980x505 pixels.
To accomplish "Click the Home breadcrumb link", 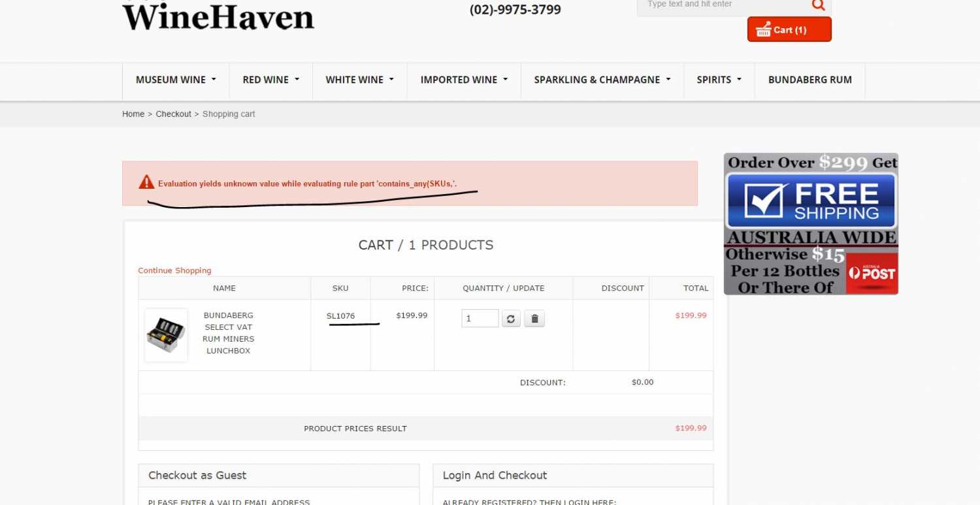I will pos(133,114).
